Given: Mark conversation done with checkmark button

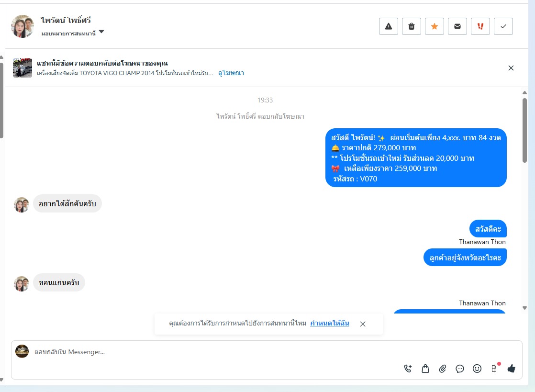Looking at the screenshot, I should 503,26.
